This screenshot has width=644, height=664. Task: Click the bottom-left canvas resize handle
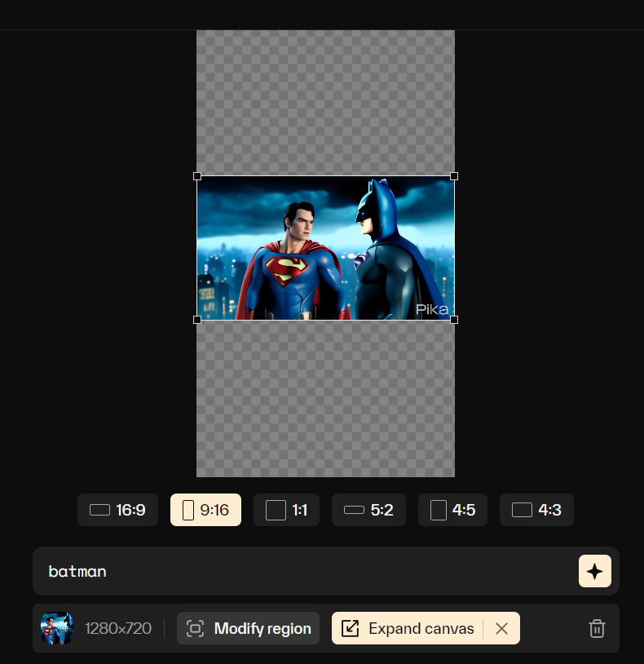[x=197, y=320]
